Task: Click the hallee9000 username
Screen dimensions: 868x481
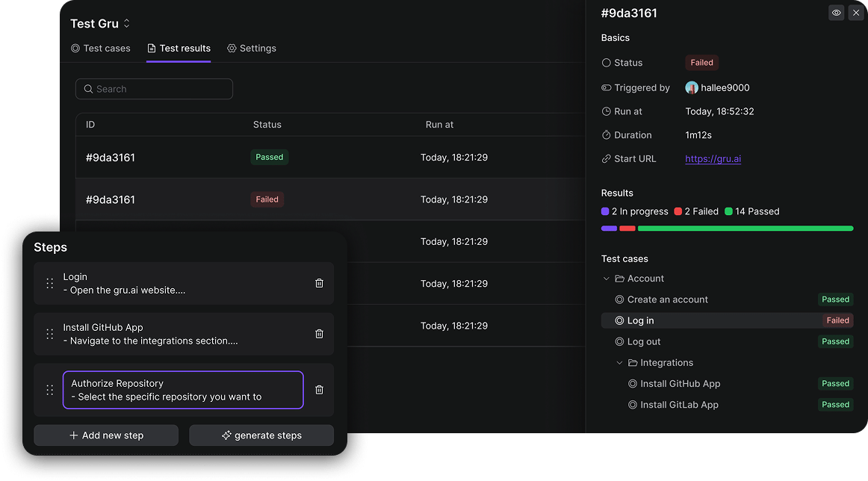Action: (725, 87)
